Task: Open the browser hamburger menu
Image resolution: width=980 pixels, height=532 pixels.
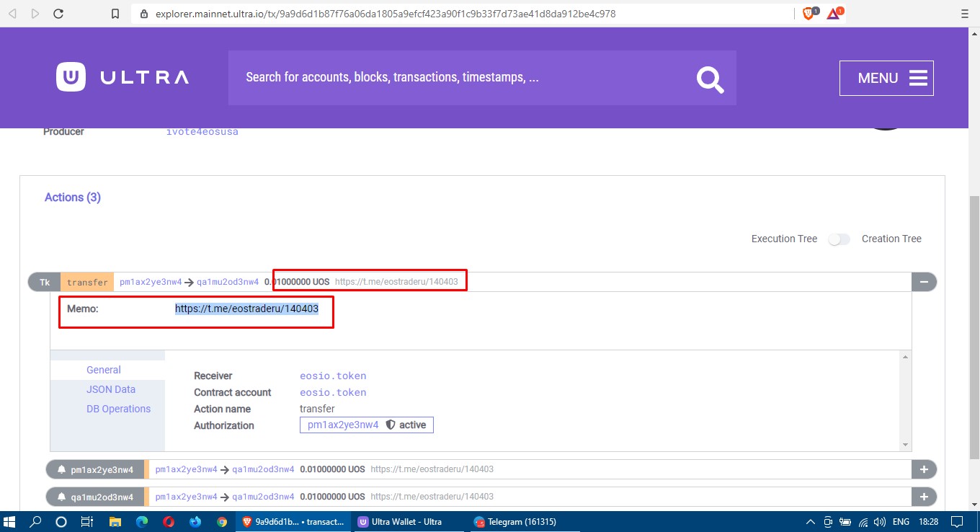Action: click(x=965, y=14)
